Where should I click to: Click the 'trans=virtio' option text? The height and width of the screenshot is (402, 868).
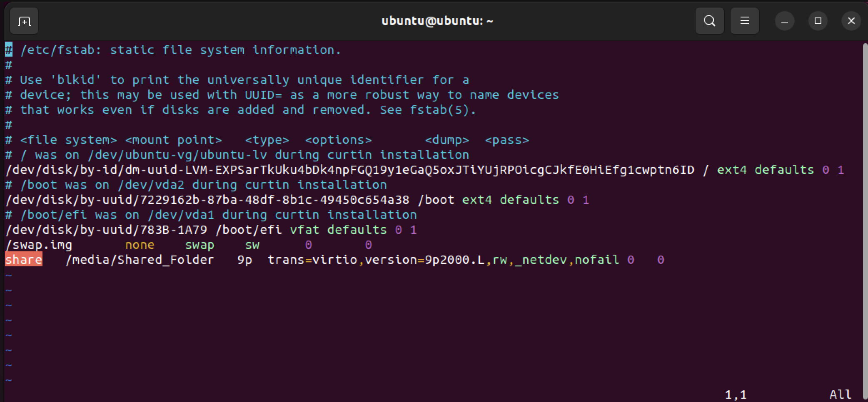tap(312, 260)
